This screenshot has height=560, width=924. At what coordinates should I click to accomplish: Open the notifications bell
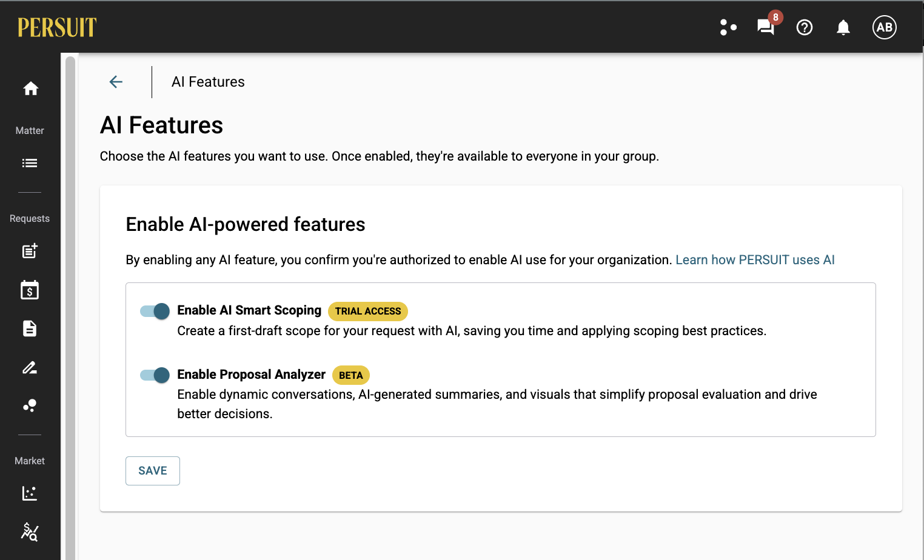pos(843,27)
